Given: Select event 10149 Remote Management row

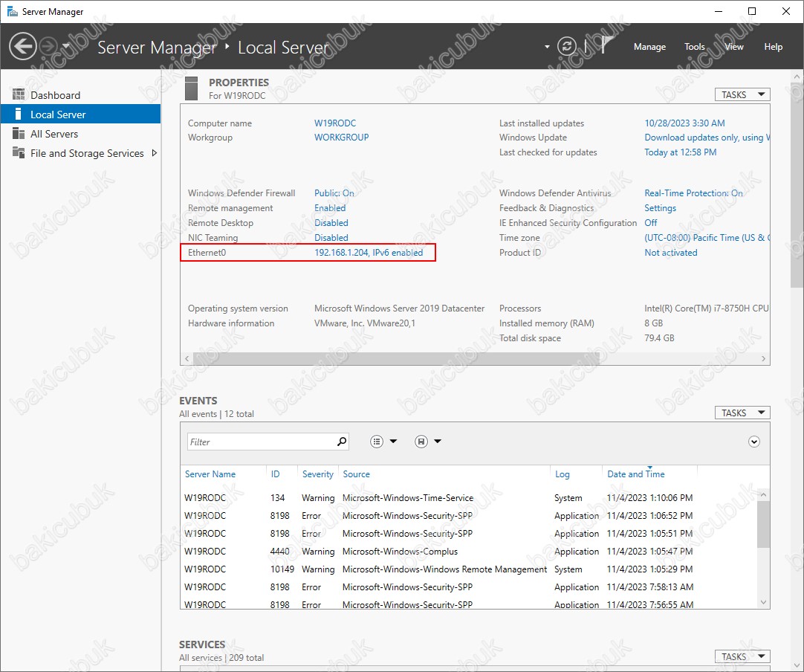Looking at the screenshot, I should coord(469,569).
